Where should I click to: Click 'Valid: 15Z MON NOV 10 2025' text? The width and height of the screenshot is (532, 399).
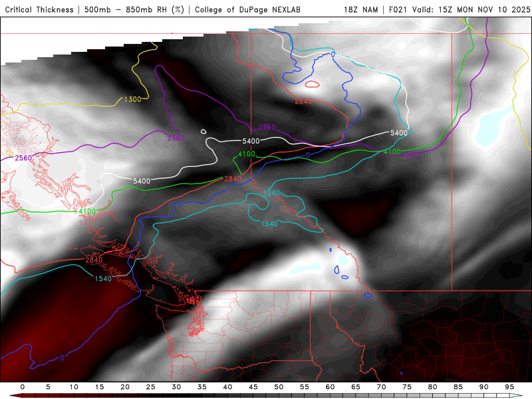coord(471,10)
